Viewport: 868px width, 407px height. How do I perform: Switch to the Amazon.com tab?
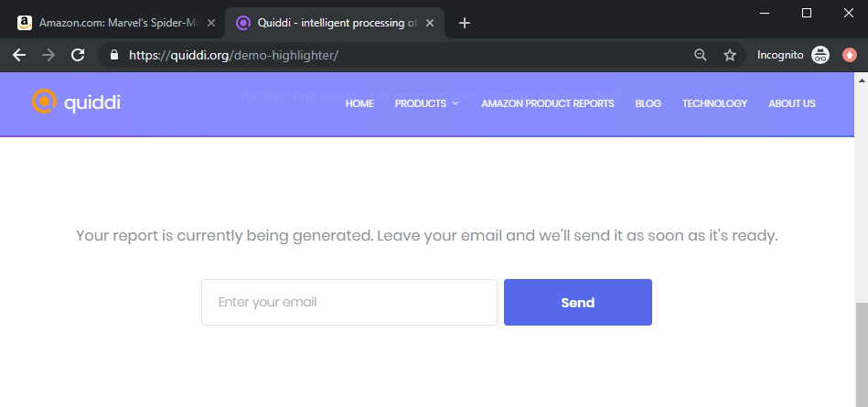tap(113, 23)
